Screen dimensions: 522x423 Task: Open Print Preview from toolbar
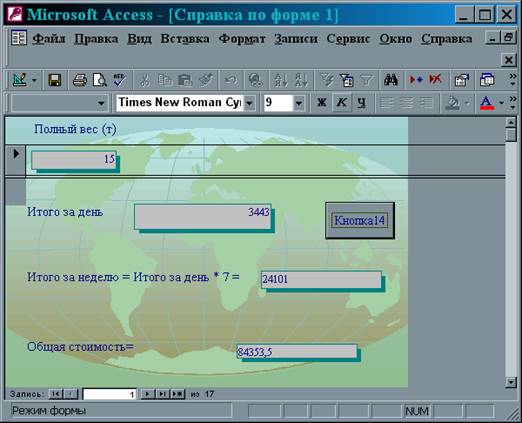[x=100, y=80]
